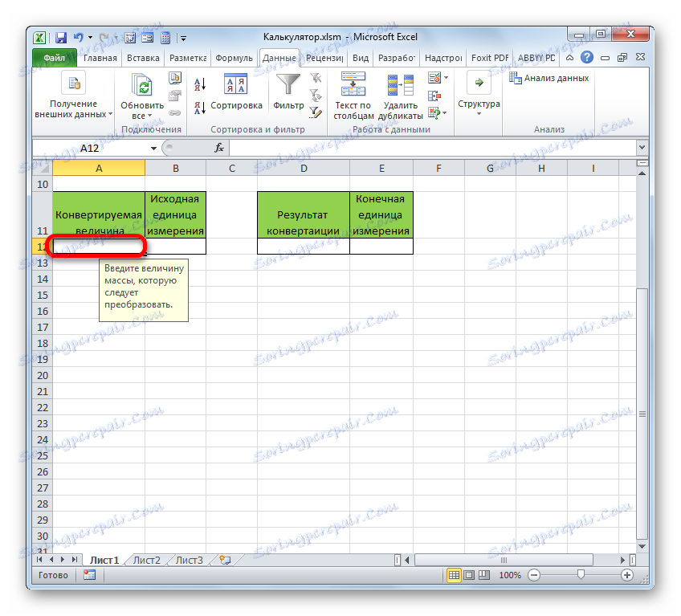This screenshot has width=681, height=616.
Task: Click the vertical scrollbar up arrow
Action: tap(642, 173)
